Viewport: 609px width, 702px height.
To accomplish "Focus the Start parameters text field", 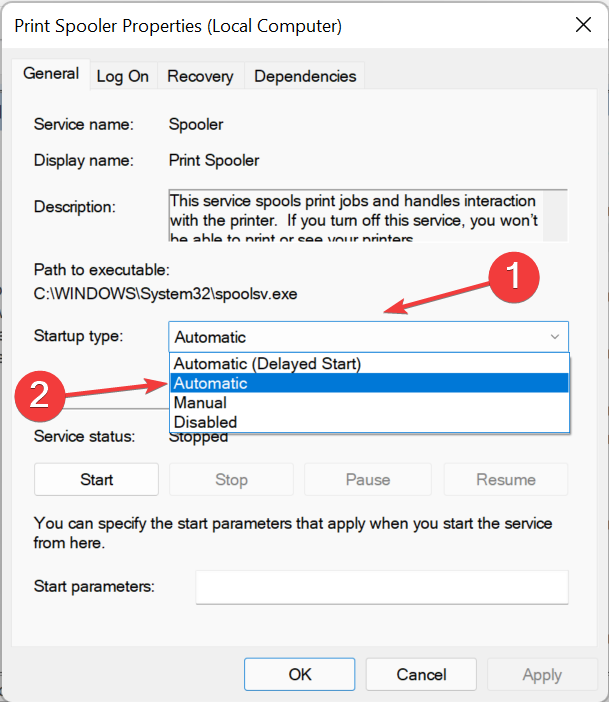I will point(382,587).
